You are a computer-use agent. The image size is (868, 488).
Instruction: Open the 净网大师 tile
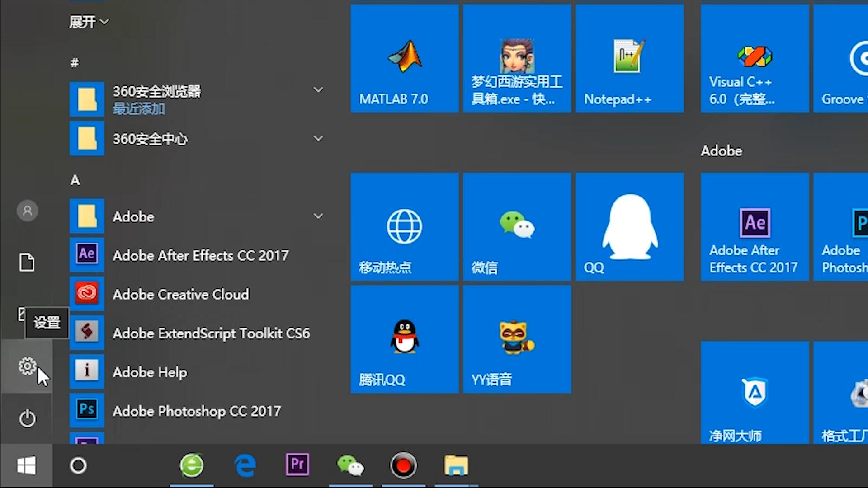[754, 393]
